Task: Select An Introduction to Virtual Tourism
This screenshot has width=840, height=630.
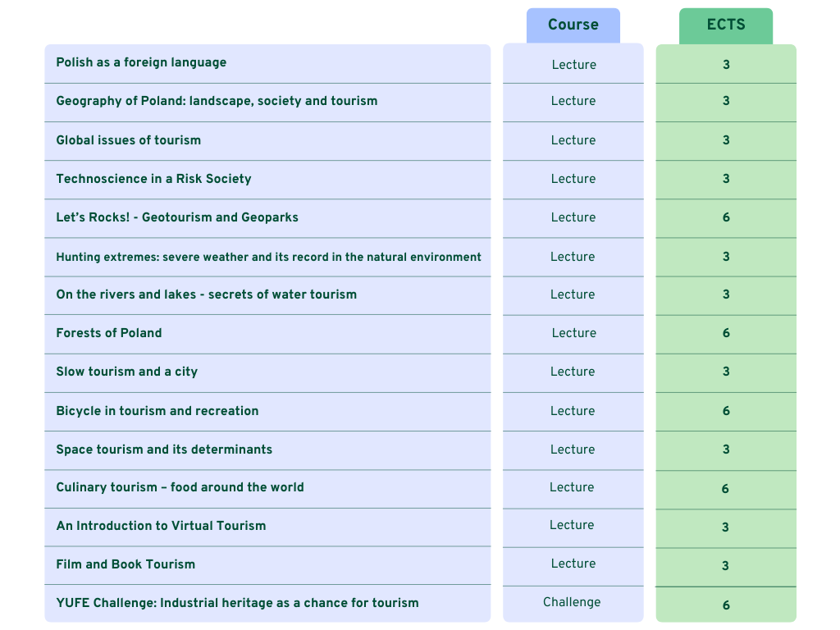Action: coord(161,526)
